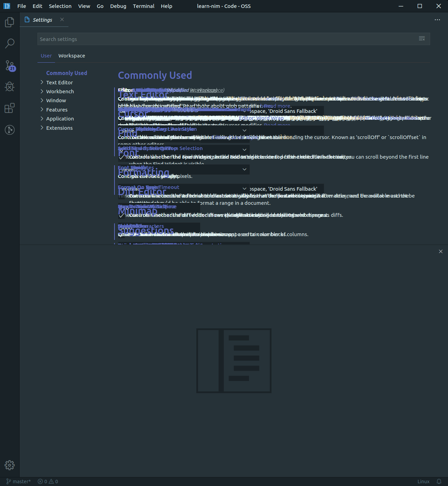This screenshot has width=448, height=486.
Task: Open the File menu
Action: [x=21, y=6]
